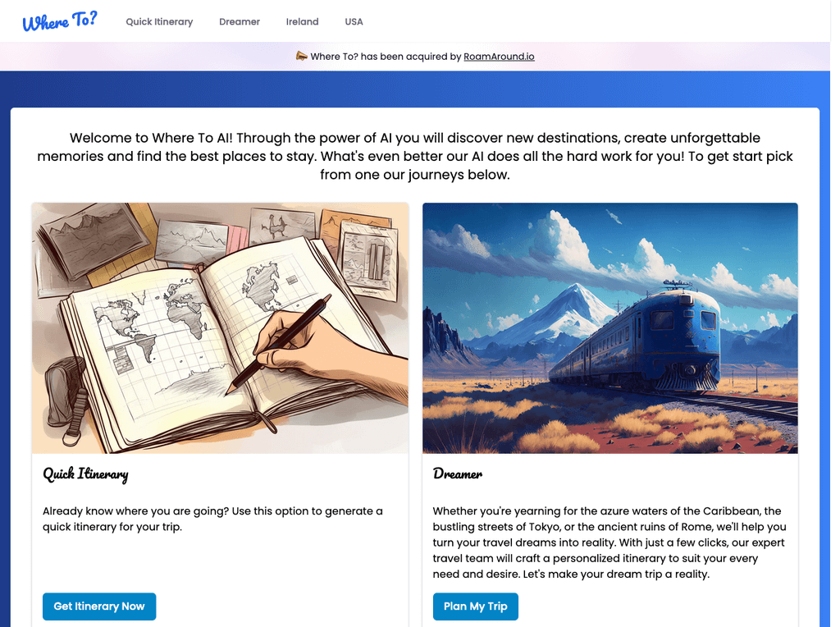Follow the RoamAround.io link
This screenshot has height=627, width=840.
coord(499,57)
